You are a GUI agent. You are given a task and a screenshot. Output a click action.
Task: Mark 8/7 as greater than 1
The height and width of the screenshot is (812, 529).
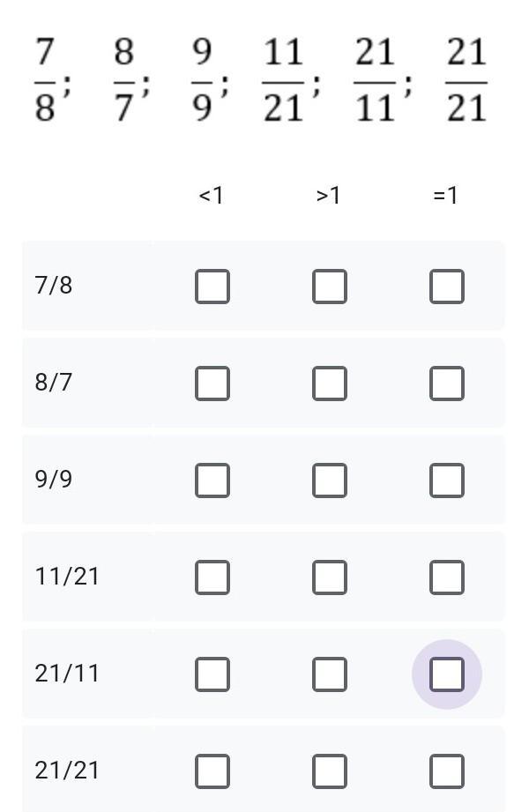(x=329, y=384)
